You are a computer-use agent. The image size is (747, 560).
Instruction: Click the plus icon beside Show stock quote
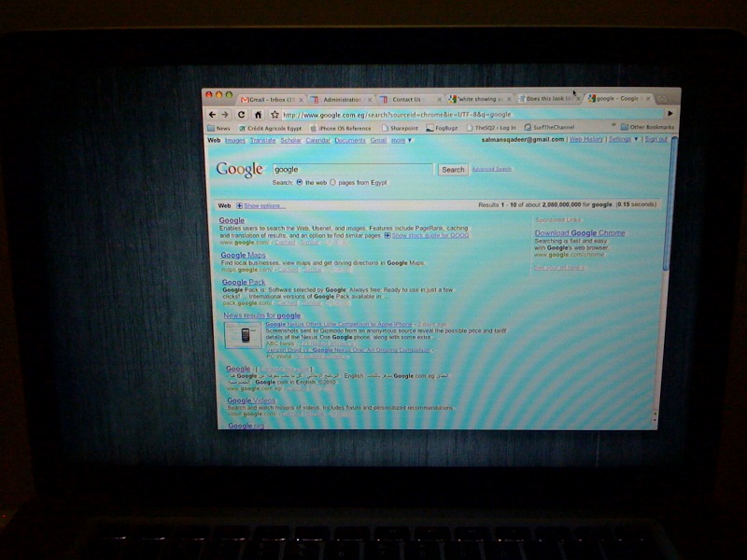point(388,235)
